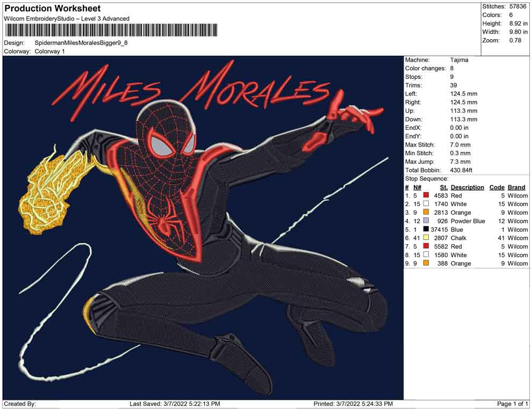The image size is (532, 409).
Task: Click the Width value "9.80 in"
Action: coord(518,32)
